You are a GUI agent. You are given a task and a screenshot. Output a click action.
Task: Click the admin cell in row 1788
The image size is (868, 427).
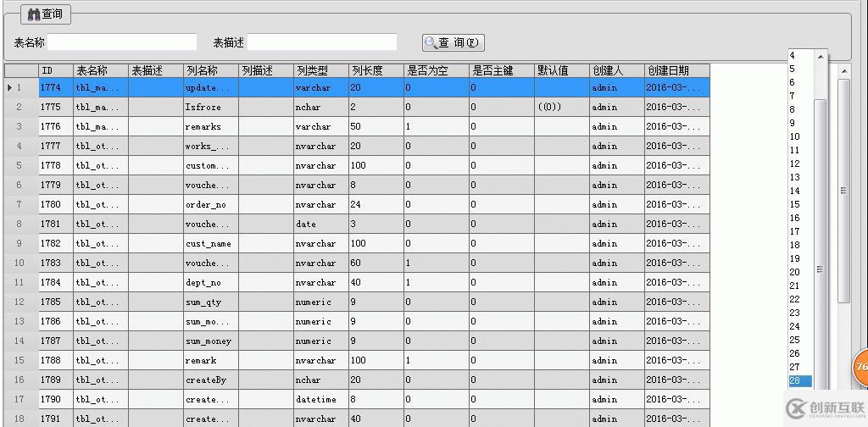617,361
